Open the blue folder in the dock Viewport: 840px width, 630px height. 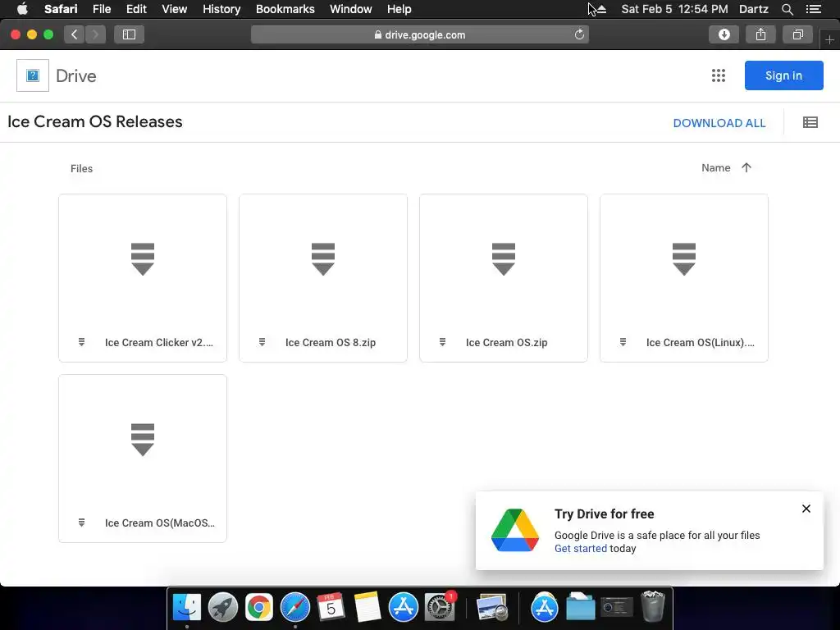[x=581, y=607]
